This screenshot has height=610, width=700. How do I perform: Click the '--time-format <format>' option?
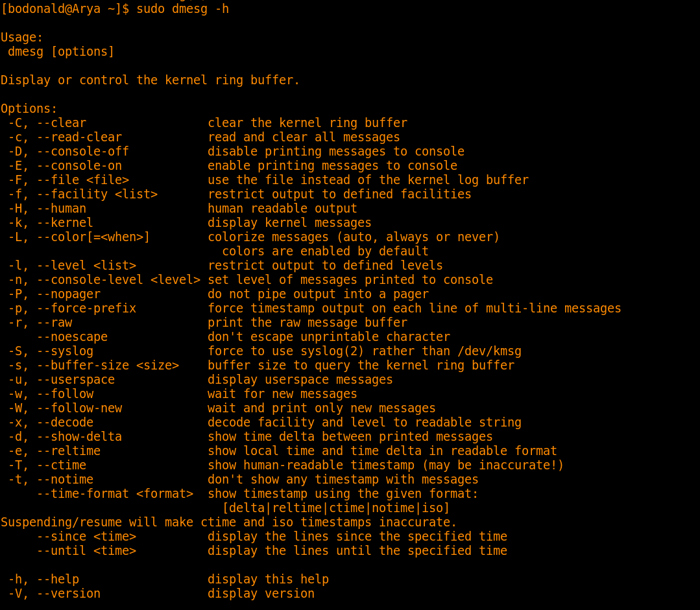[x=115, y=494]
